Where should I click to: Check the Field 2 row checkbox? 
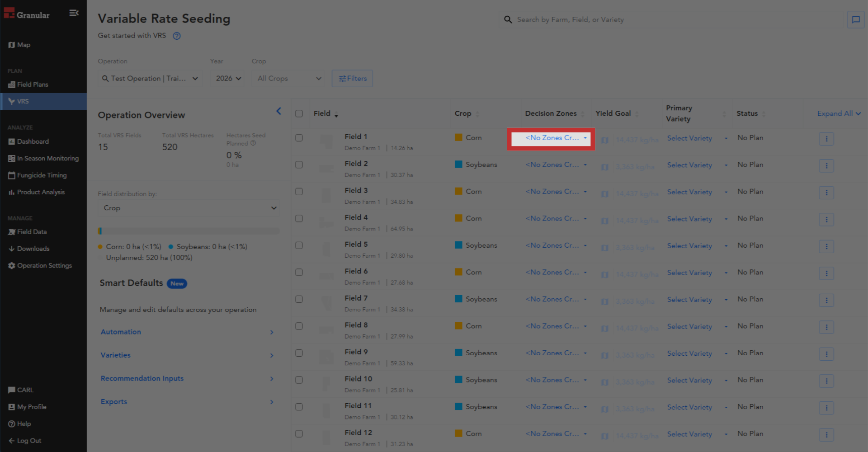[x=299, y=165]
